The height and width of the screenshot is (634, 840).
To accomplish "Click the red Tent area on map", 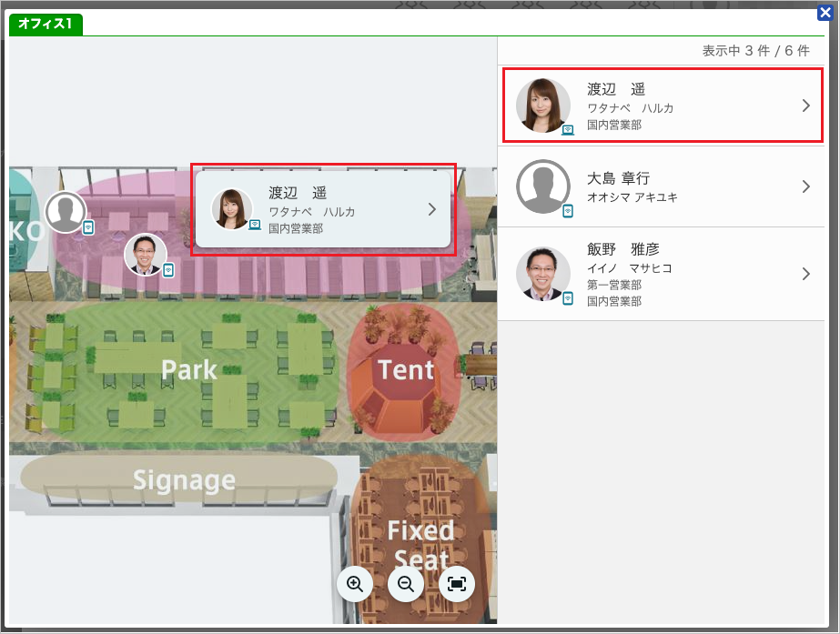I will [x=406, y=370].
